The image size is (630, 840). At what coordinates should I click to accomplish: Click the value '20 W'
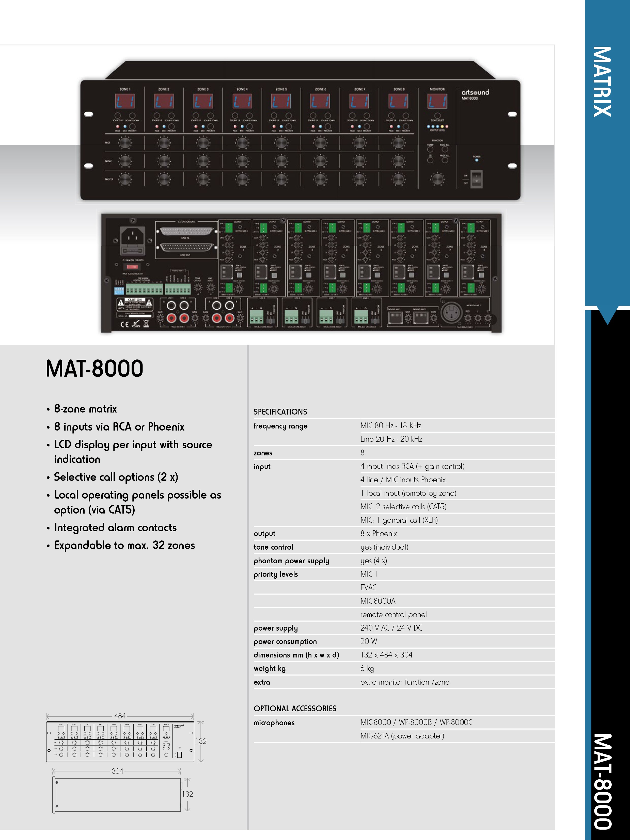point(369,641)
